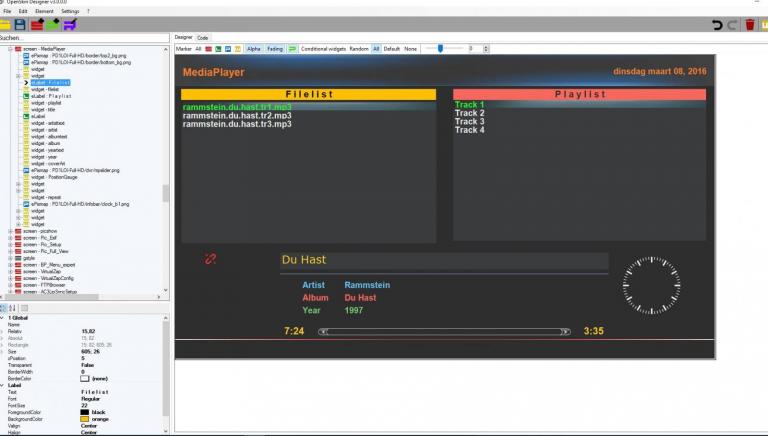Viewport: 768px width, 436px height.
Task: Expand the Size property row
Action: point(3,352)
